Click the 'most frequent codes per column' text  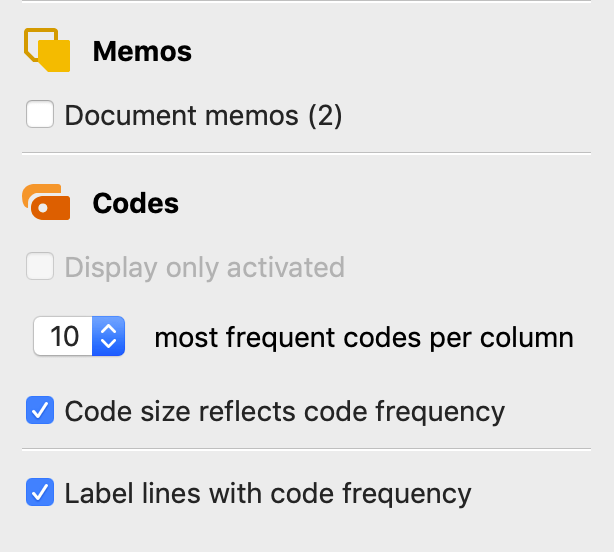click(x=364, y=337)
